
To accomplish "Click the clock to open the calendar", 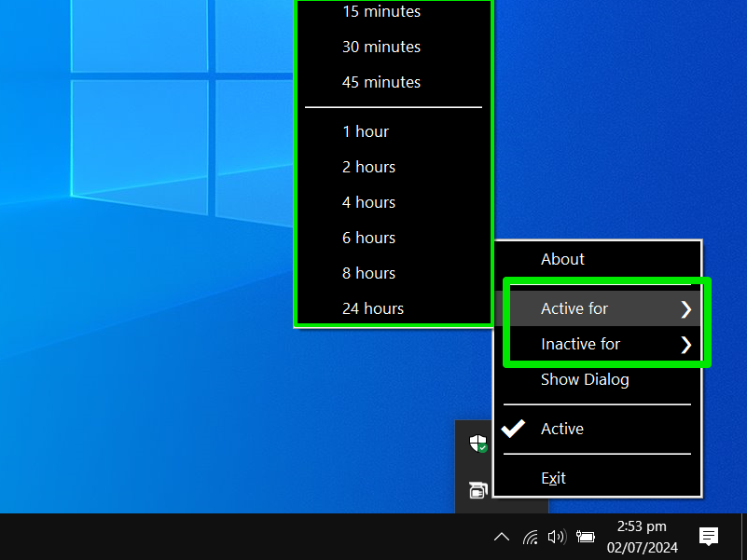I will click(642, 537).
